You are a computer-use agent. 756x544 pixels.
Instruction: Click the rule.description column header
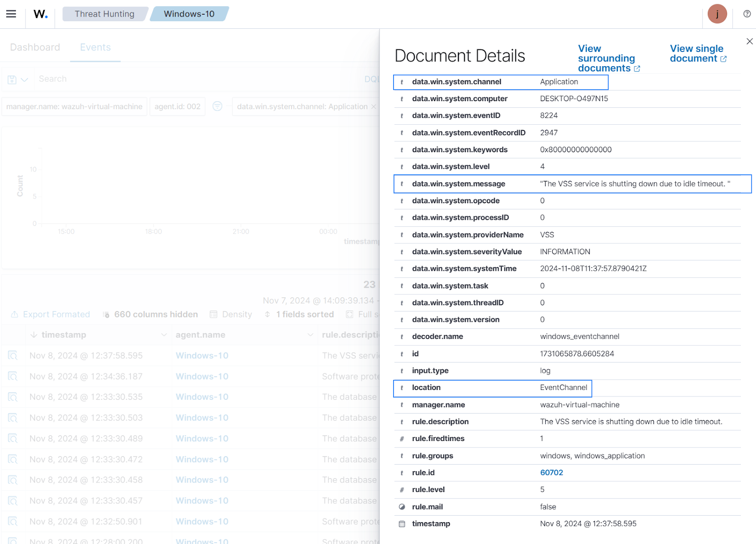pos(350,335)
